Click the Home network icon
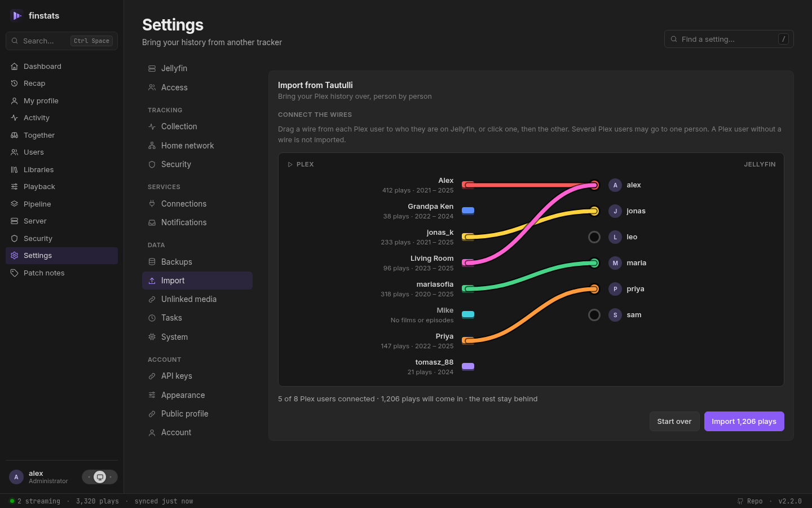This screenshot has height=508, width=812. click(x=152, y=146)
